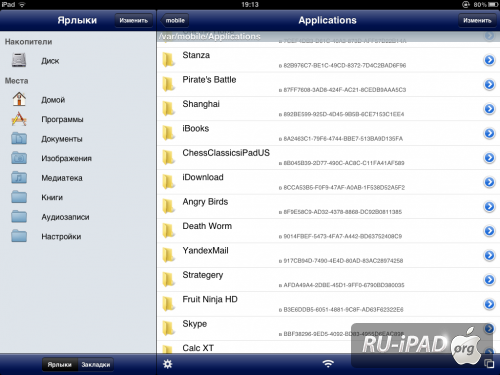Screen dimensions: 500x375
Task: Click the Fruit Ninja HD folder icon
Action: coord(168,304)
